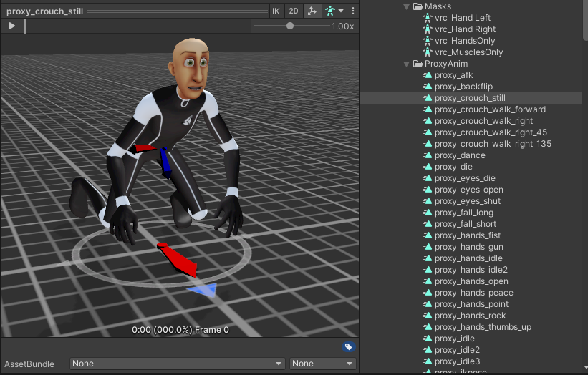Select the proxy_hands_idle2 clip

(x=471, y=270)
